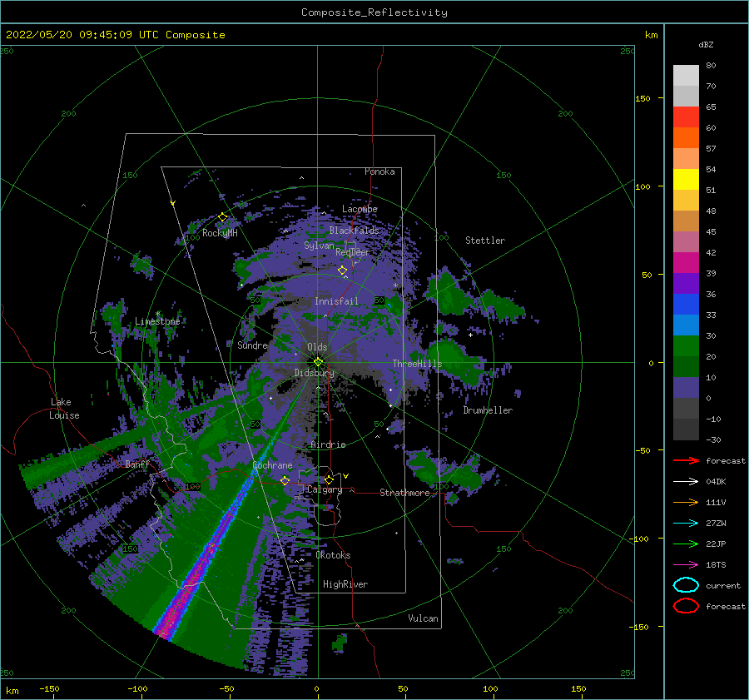Click the Innisfail city label
The width and height of the screenshot is (749, 700).
point(336,301)
